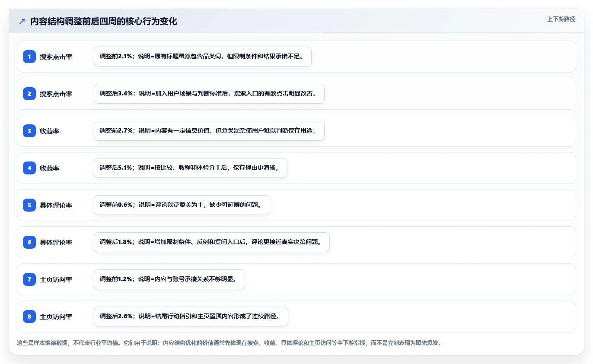Click 收藏率 label in row 4

coord(50,168)
